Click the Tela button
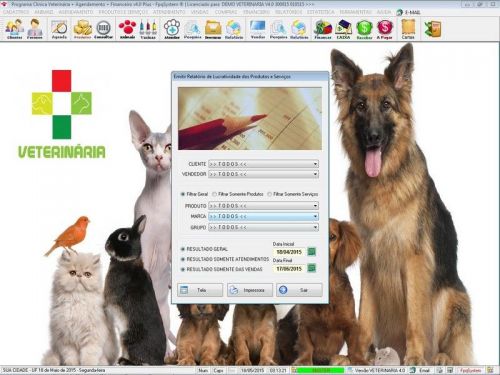 pos(200,290)
